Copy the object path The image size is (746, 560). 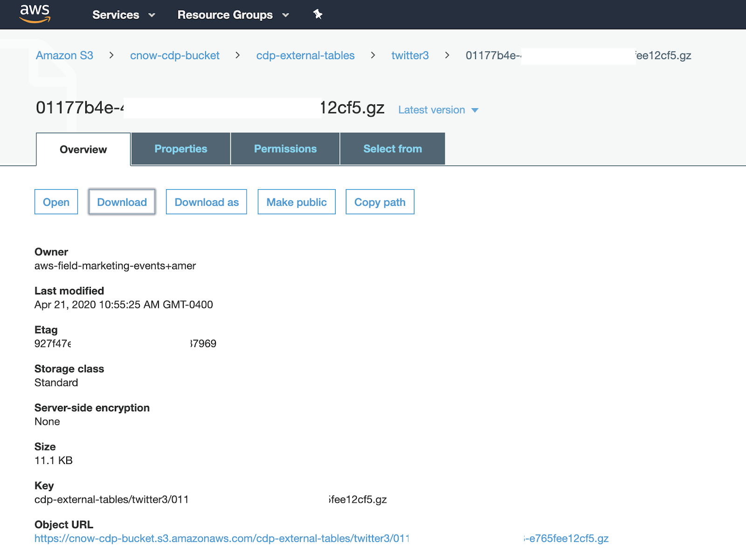[380, 202]
